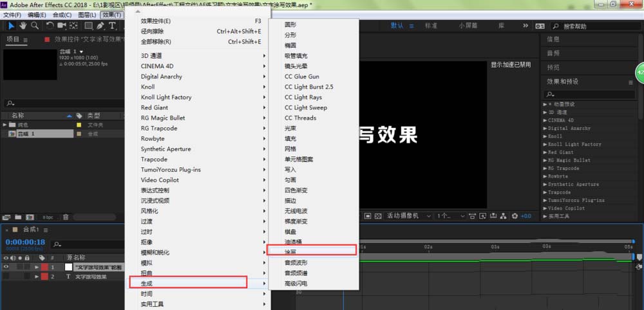
Task: Open the 预览 panel
Action: 553,68
